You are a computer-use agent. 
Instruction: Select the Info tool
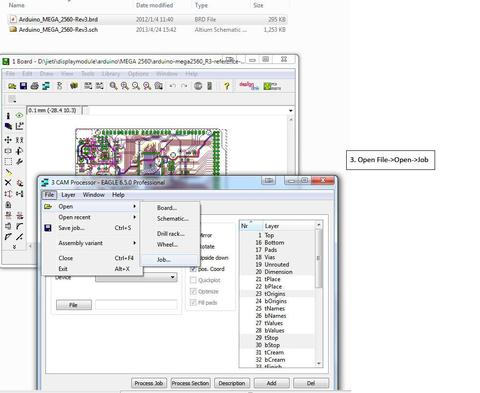coord(8,116)
